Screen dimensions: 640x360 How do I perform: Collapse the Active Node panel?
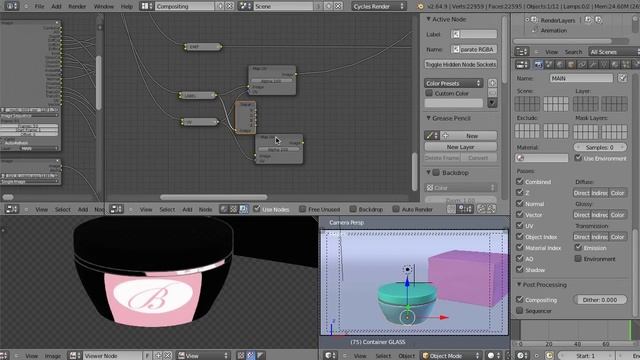(x=429, y=19)
